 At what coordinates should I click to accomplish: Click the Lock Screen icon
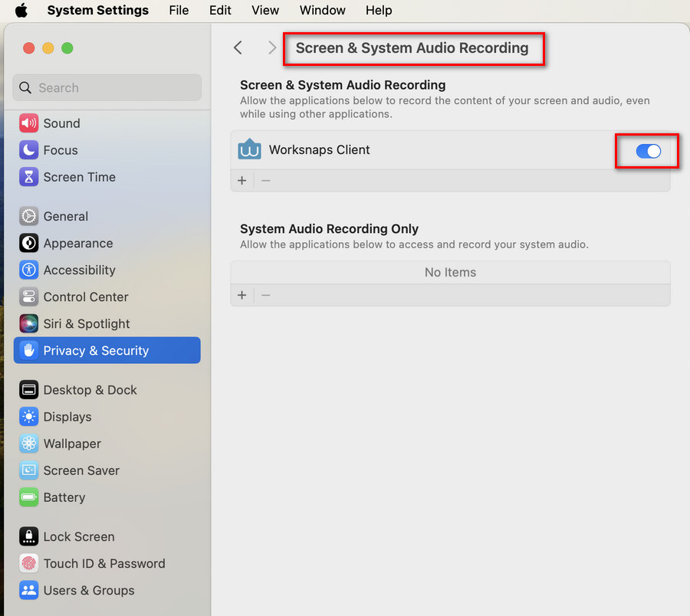coord(29,537)
